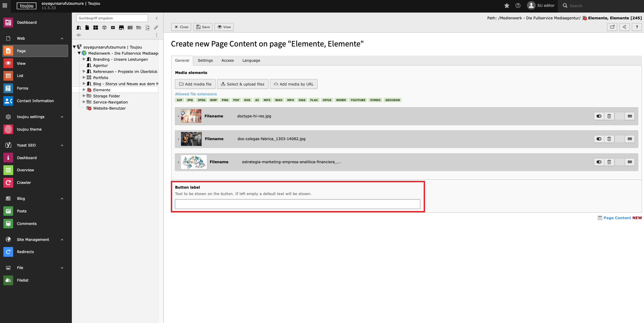This screenshot has width=644, height=323.
Task: Toggle visibility of doctype-hi-res.jpg
Action: coord(599,116)
